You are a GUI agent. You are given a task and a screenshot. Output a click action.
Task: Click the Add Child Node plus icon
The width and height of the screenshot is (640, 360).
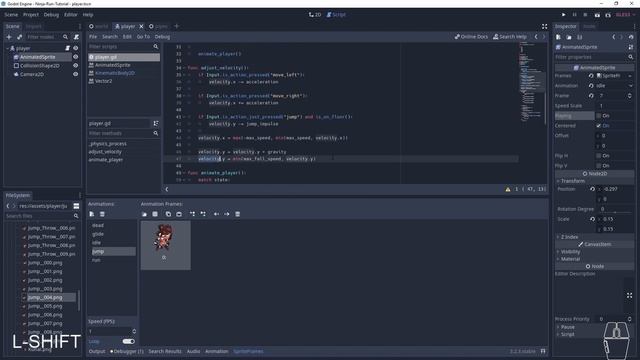[x=9, y=37]
